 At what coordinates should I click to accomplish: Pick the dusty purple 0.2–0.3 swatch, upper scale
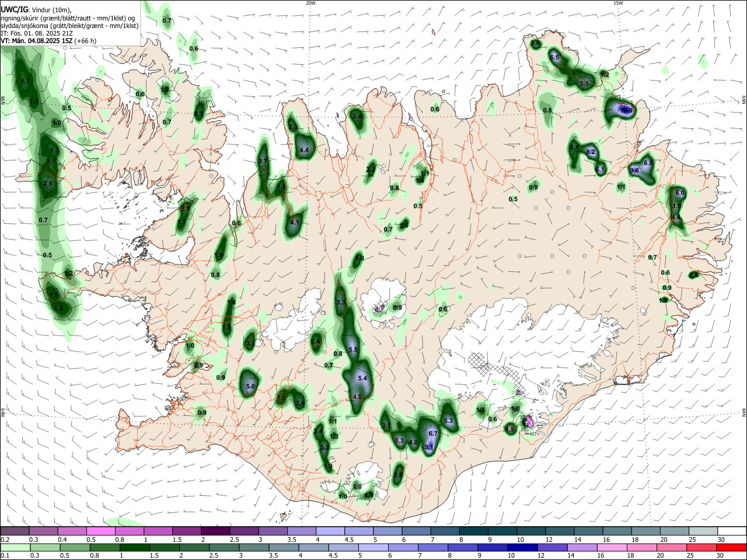coord(15,531)
